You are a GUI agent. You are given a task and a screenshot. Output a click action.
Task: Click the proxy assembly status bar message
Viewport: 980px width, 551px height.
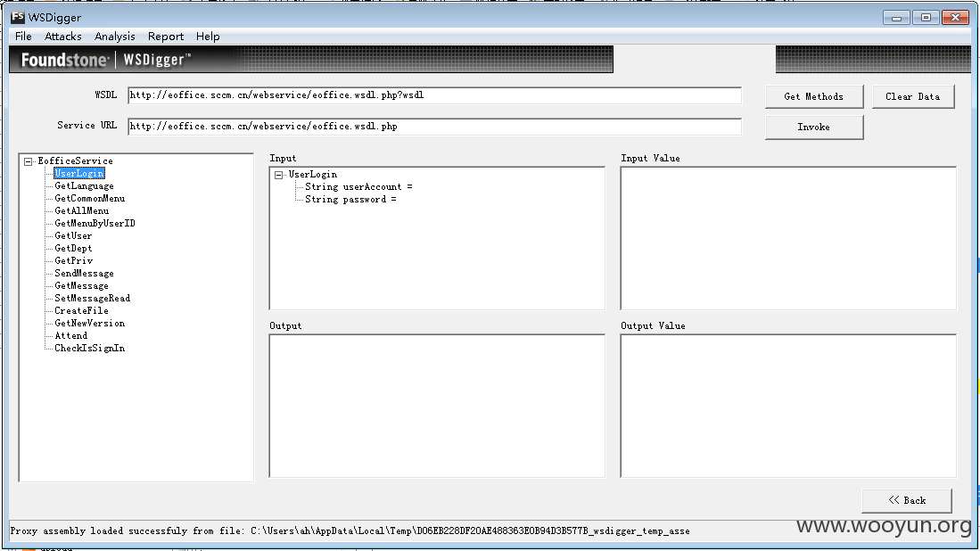point(350,531)
